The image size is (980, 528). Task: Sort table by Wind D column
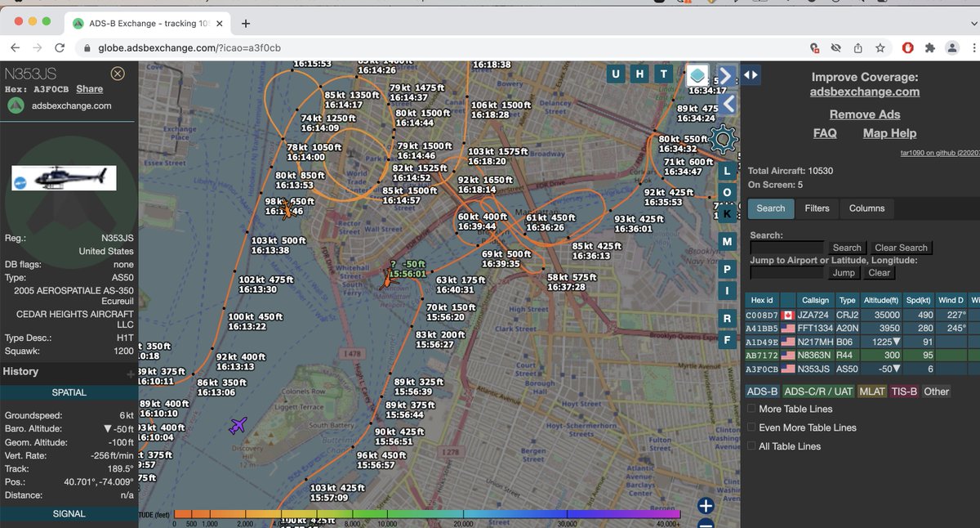pyautogui.click(x=951, y=300)
